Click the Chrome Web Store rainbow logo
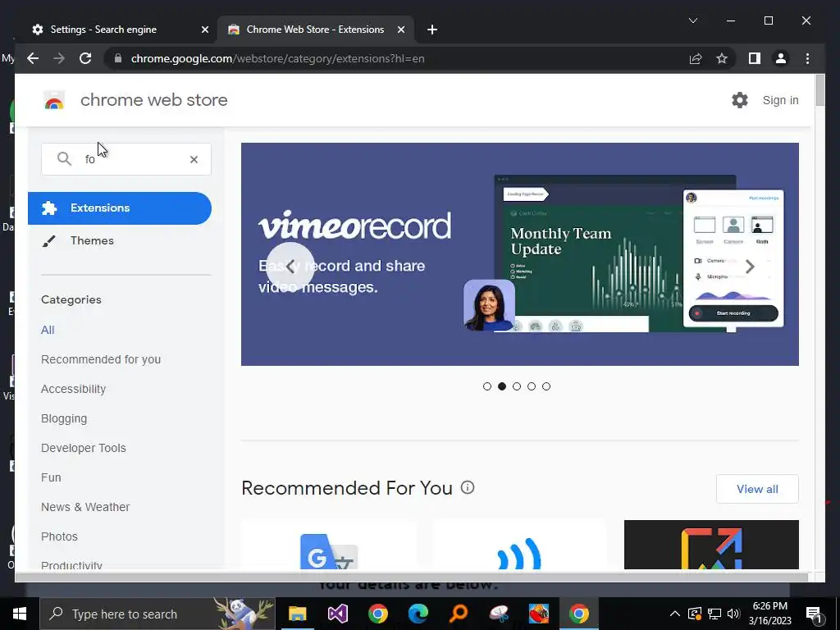 pos(54,100)
